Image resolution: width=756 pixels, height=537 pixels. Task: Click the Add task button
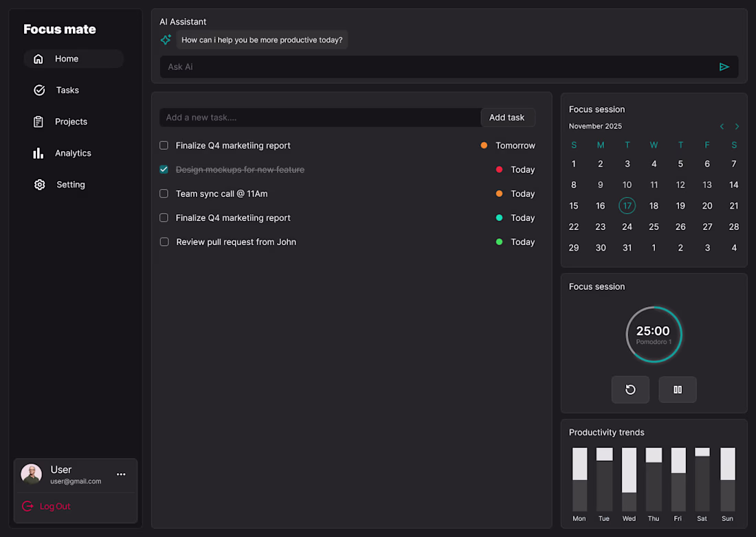pyautogui.click(x=507, y=117)
